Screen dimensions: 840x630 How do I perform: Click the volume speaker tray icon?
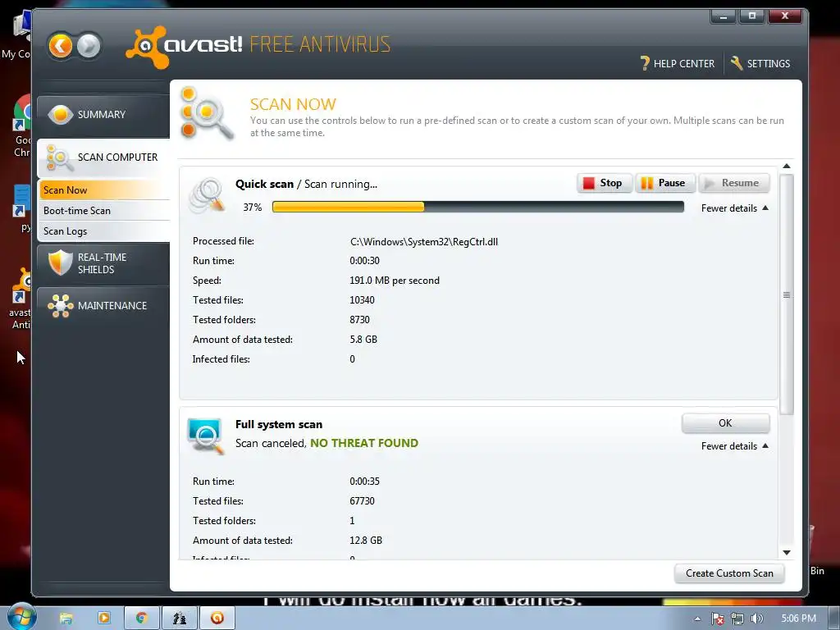click(756, 619)
